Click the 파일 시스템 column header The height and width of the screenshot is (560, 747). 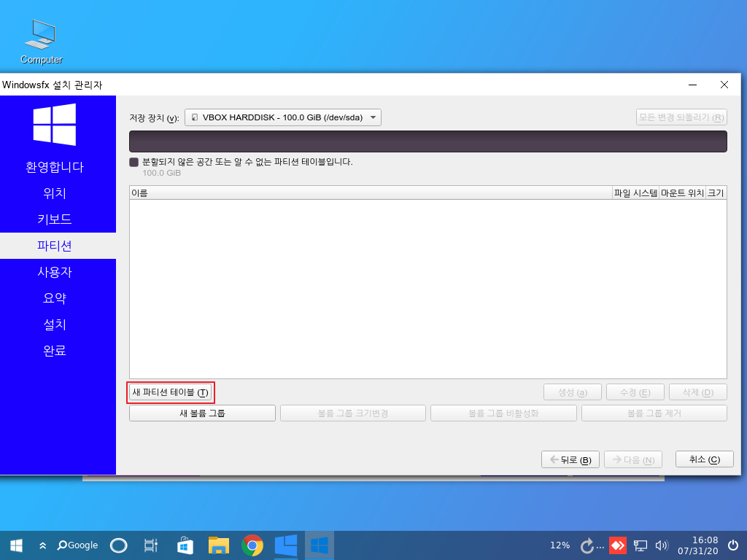click(x=635, y=192)
